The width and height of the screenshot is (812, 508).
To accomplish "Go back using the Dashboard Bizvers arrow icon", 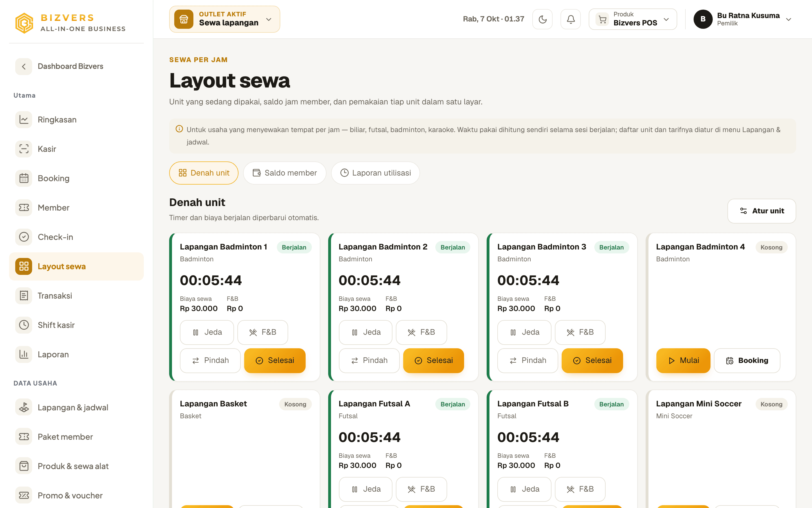I will 23,66.
